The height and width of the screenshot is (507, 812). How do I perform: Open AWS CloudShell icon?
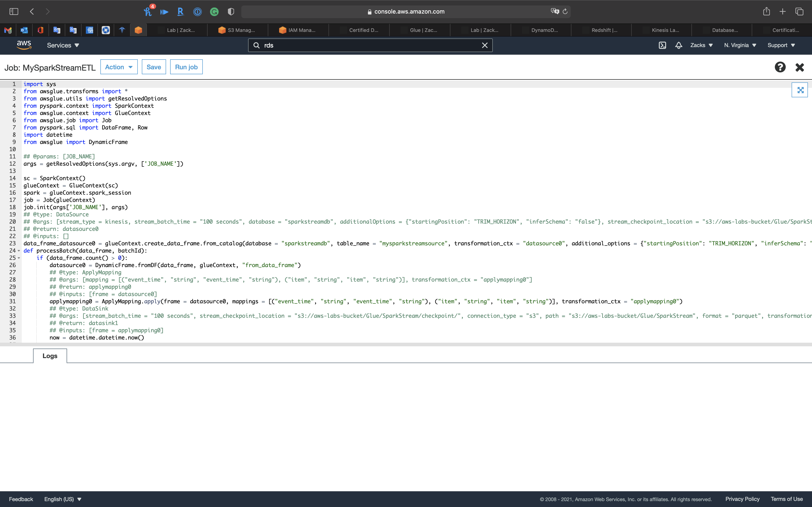tap(662, 45)
